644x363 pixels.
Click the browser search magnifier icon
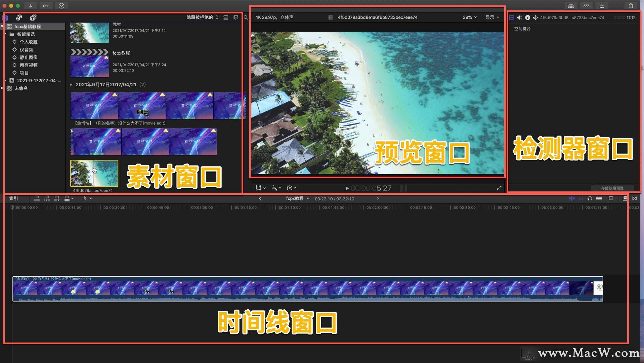246,17
